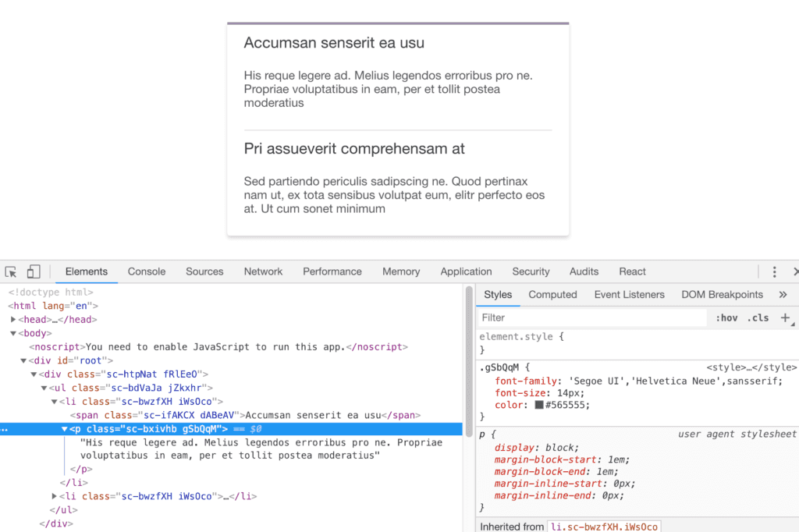Viewport: 799px width, 532px height.
Task: Collapse the div id root node
Action: (x=23, y=360)
